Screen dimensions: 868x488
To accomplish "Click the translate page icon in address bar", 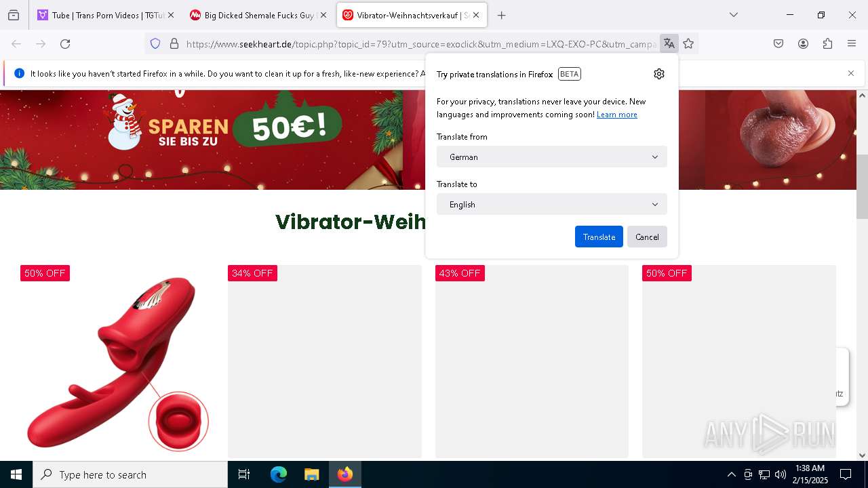I will coord(669,44).
